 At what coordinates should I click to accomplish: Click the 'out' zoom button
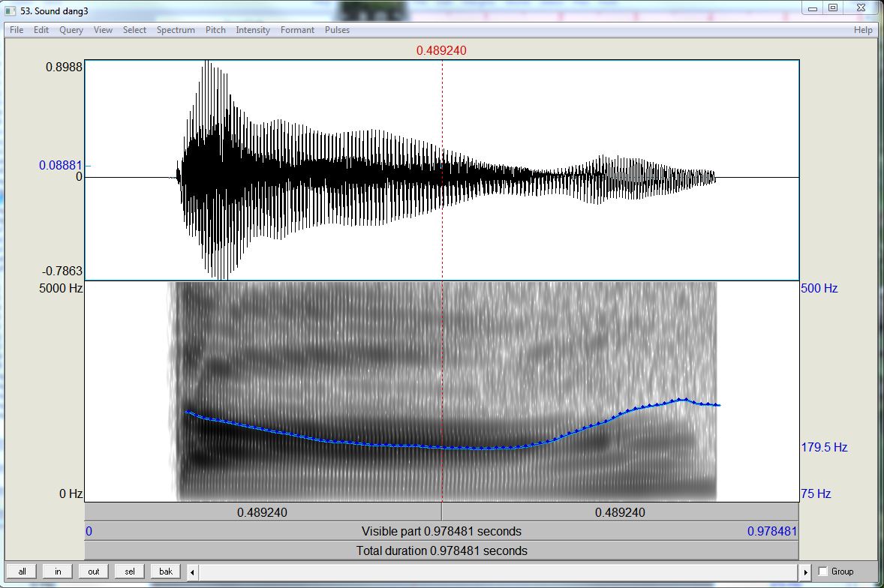94,571
